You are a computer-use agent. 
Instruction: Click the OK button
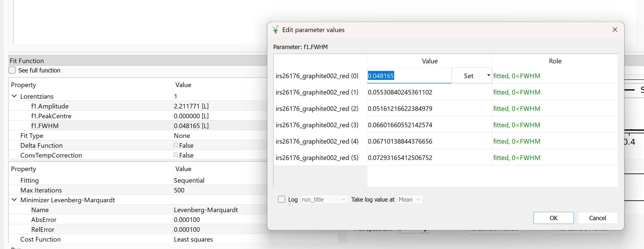click(x=554, y=218)
